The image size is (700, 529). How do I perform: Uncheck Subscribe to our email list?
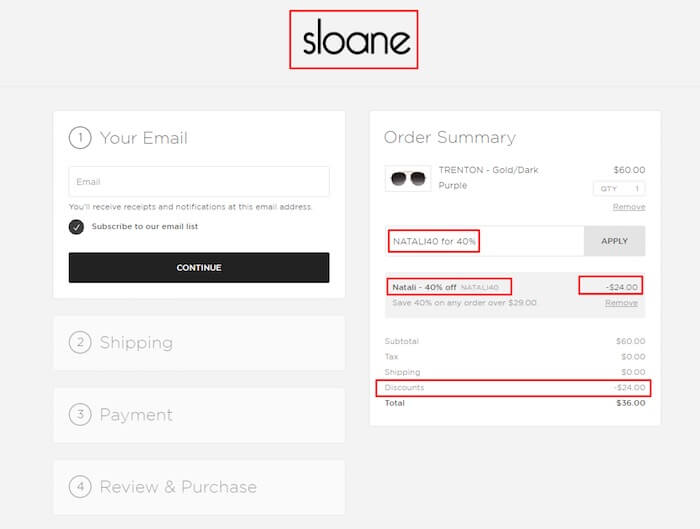(x=76, y=227)
